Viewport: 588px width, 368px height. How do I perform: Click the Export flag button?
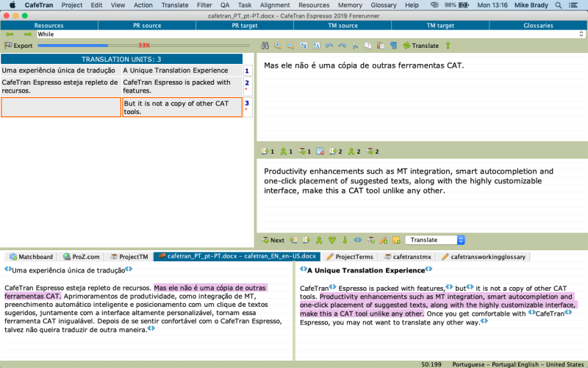tap(18, 46)
